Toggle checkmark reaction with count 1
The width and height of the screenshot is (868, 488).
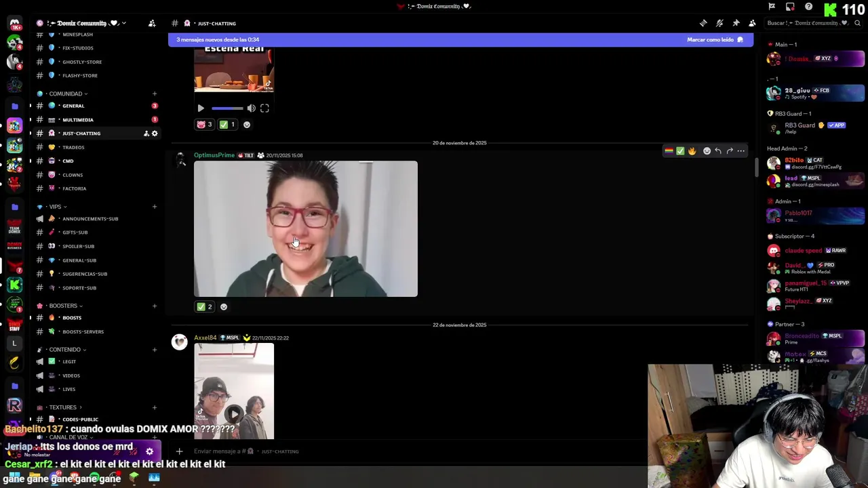click(x=227, y=125)
